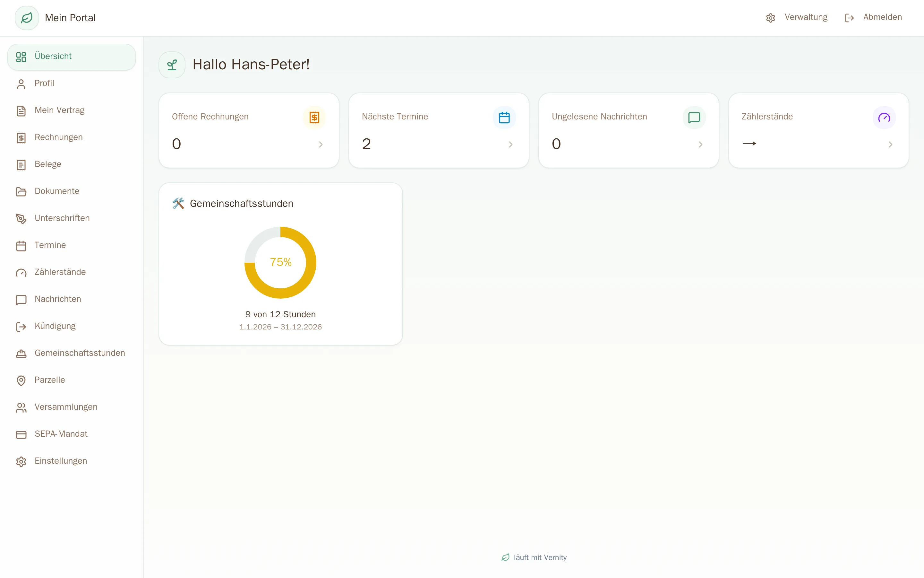Click the Zählerstände gauge icon in sidebar

(21, 273)
